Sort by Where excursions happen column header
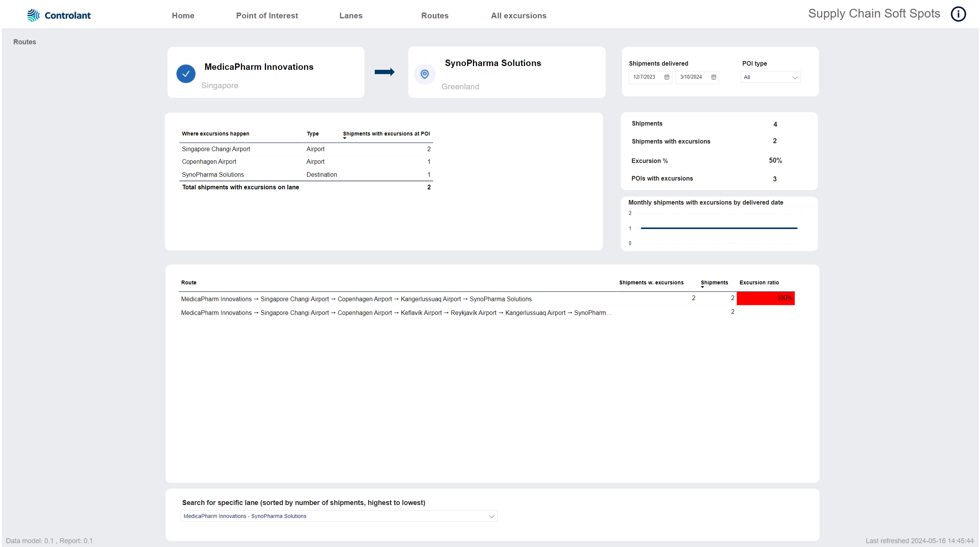 216,134
